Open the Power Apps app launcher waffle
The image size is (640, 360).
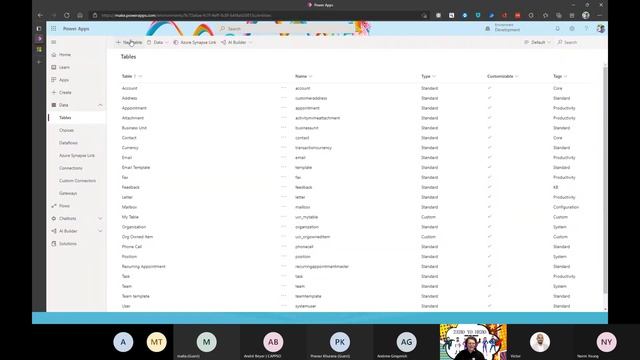pos(53,29)
